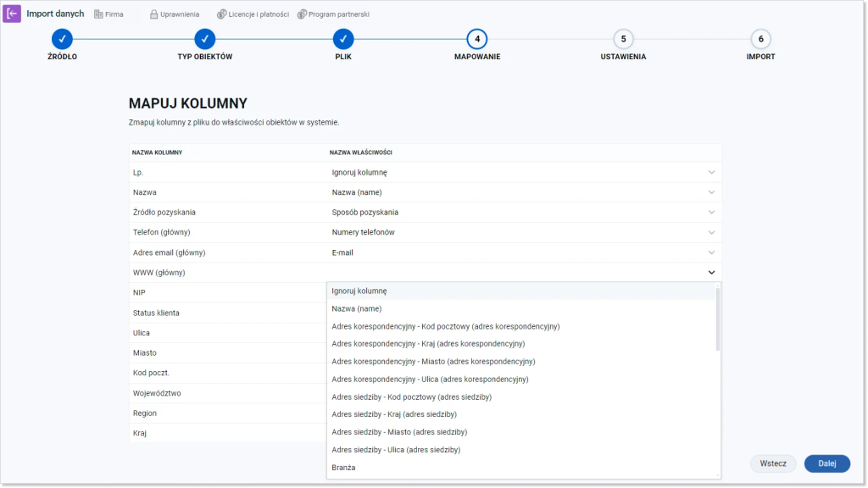Image resolution: width=868 pixels, height=488 pixels.
Task: Choose Adres siedziby - Kod pocztowy option
Action: (x=521, y=396)
